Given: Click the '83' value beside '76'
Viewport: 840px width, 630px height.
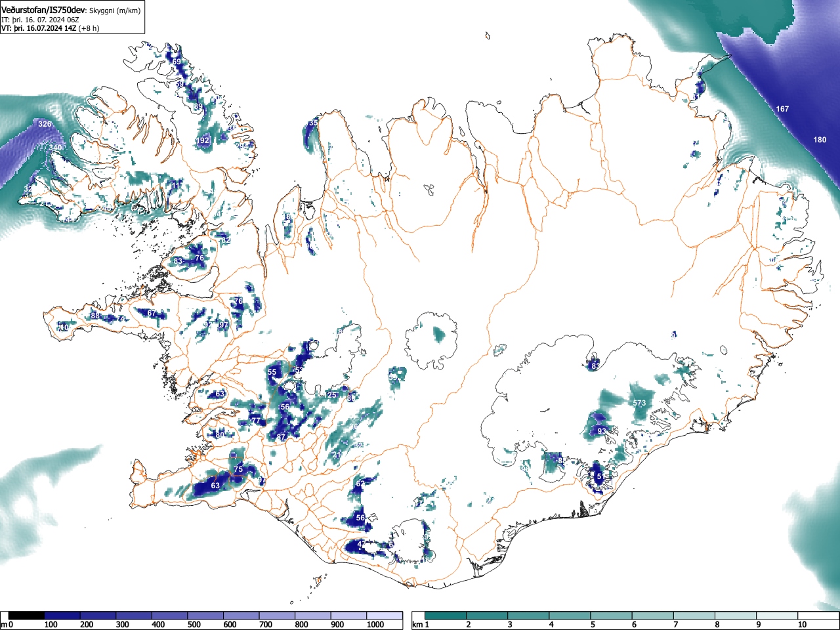Looking at the screenshot, I should click(x=178, y=261).
